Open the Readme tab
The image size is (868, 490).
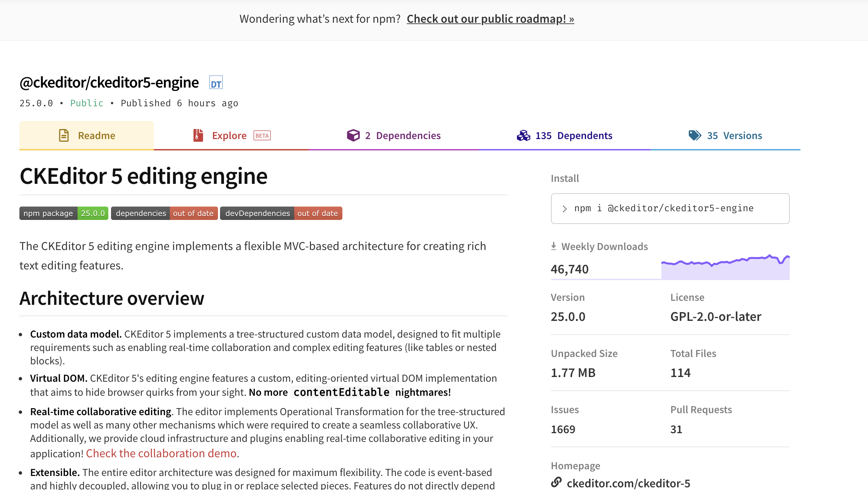click(87, 135)
